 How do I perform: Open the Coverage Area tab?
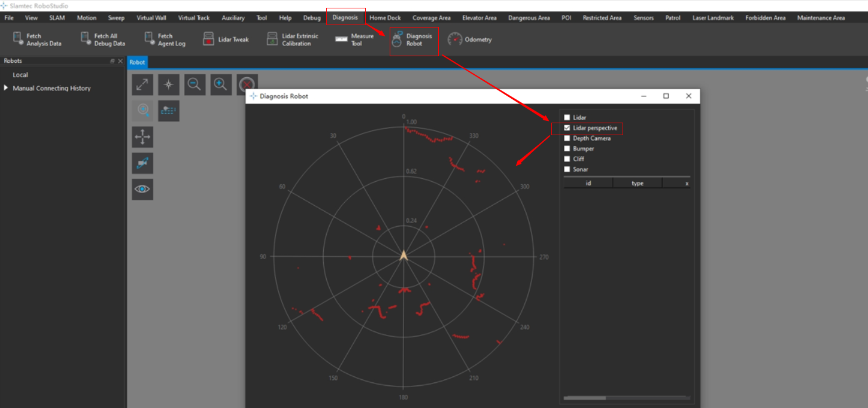(x=432, y=18)
